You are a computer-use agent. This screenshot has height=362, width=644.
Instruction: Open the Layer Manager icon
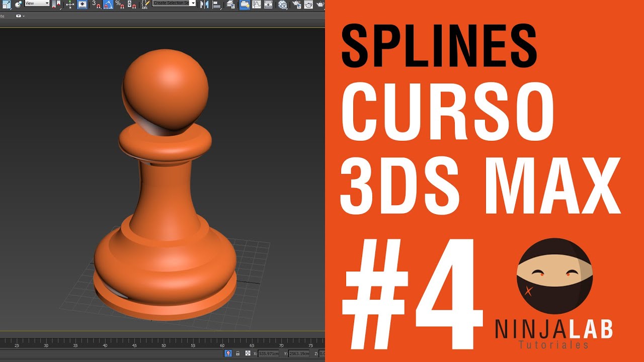[230, 5]
